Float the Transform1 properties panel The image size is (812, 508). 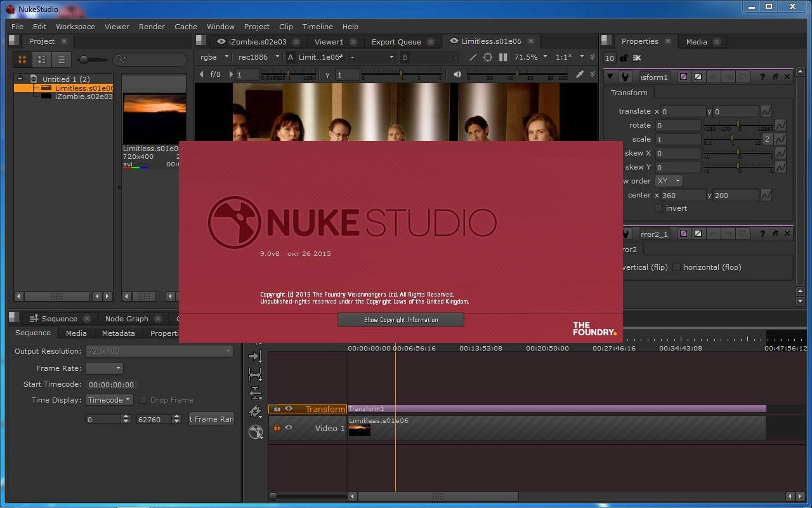coord(775,77)
